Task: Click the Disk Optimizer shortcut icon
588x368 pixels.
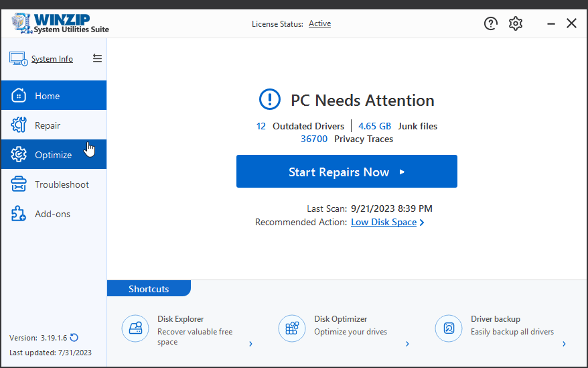Action: tap(292, 328)
